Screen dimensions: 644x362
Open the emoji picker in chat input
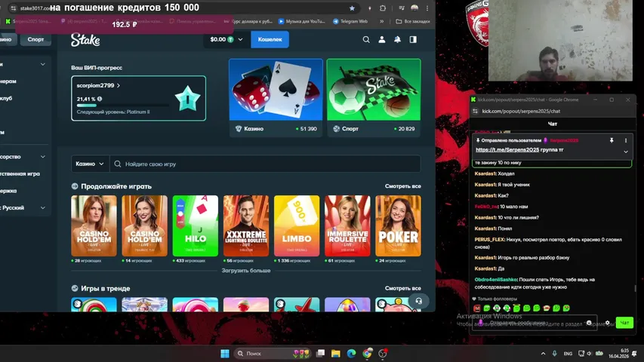pyautogui.click(x=589, y=323)
